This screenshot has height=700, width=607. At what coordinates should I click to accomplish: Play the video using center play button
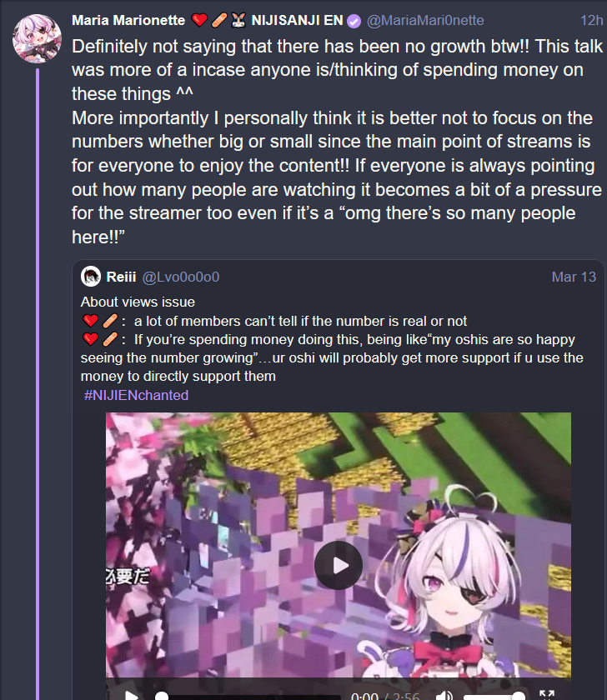tap(339, 565)
